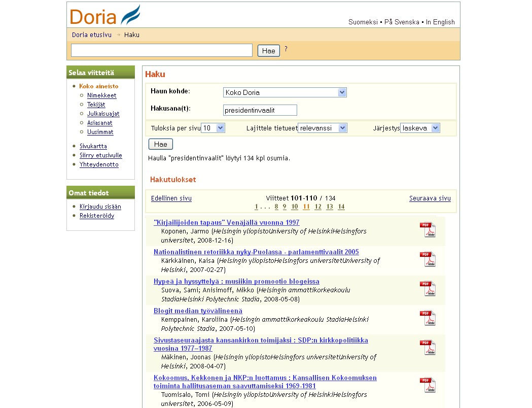Go to results page 10
This screenshot has width=532, height=408.
(x=295, y=207)
